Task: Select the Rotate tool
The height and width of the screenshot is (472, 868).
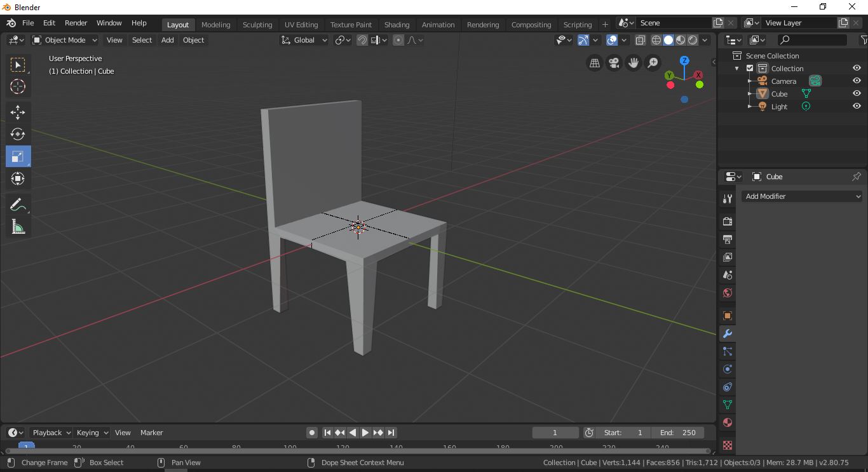Action: (18, 134)
